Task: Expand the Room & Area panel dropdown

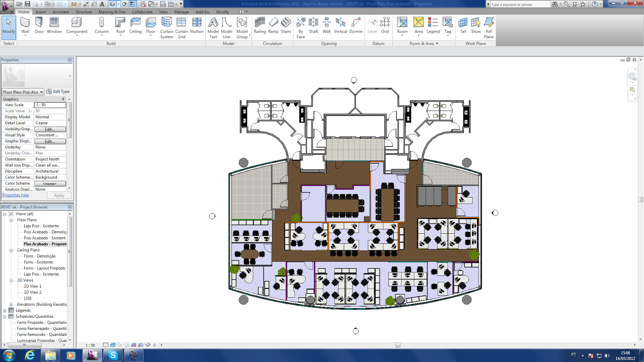Action: (x=424, y=43)
